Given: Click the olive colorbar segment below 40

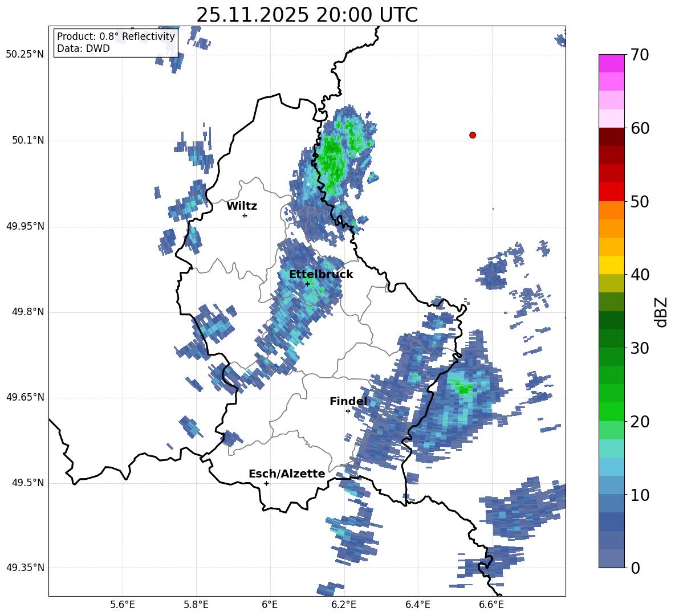Looking at the screenshot, I should (611, 283).
